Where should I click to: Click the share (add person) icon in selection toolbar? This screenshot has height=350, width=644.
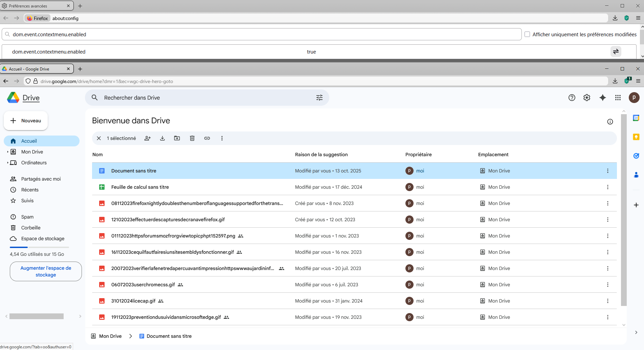point(148,138)
